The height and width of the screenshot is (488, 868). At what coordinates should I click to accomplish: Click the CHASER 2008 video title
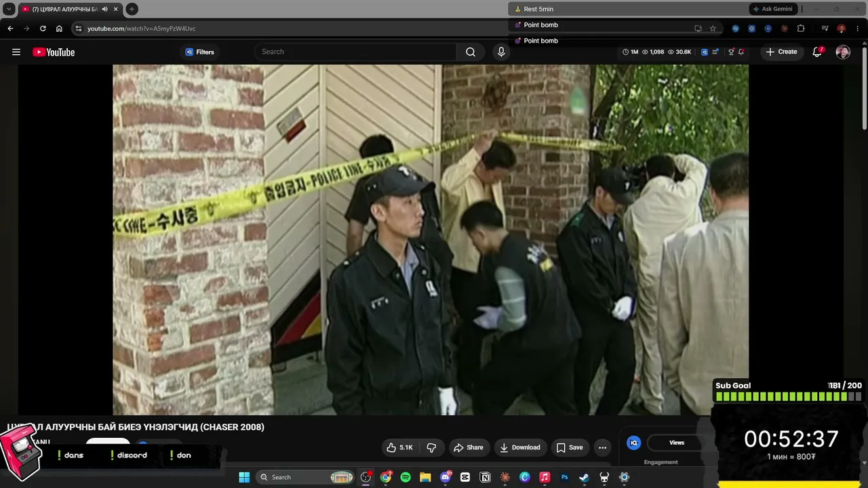136,427
